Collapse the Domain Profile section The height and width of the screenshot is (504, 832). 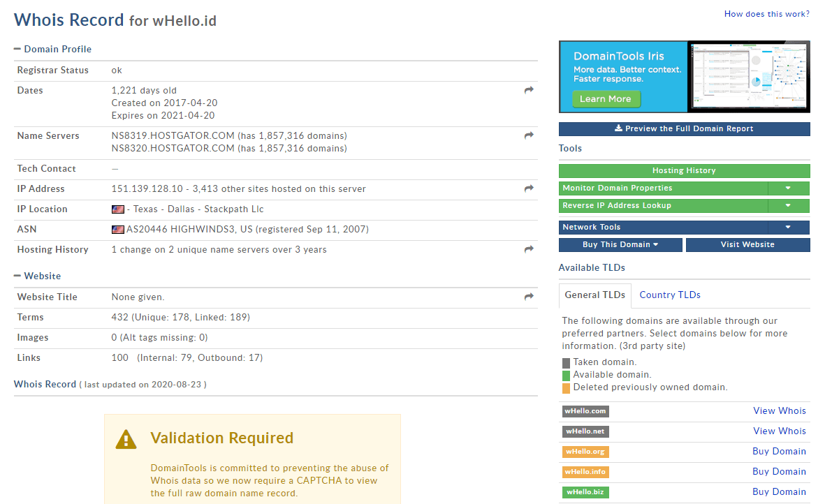pos(17,50)
